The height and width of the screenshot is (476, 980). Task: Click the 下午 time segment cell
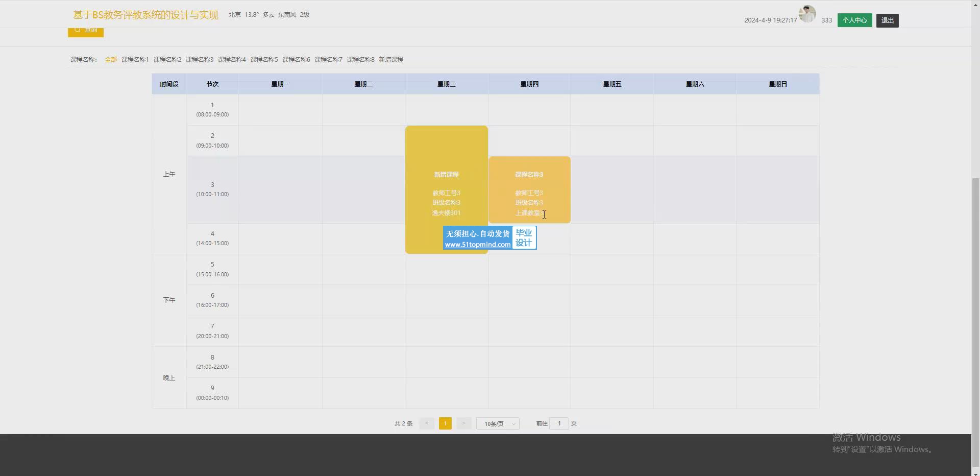tap(169, 300)
